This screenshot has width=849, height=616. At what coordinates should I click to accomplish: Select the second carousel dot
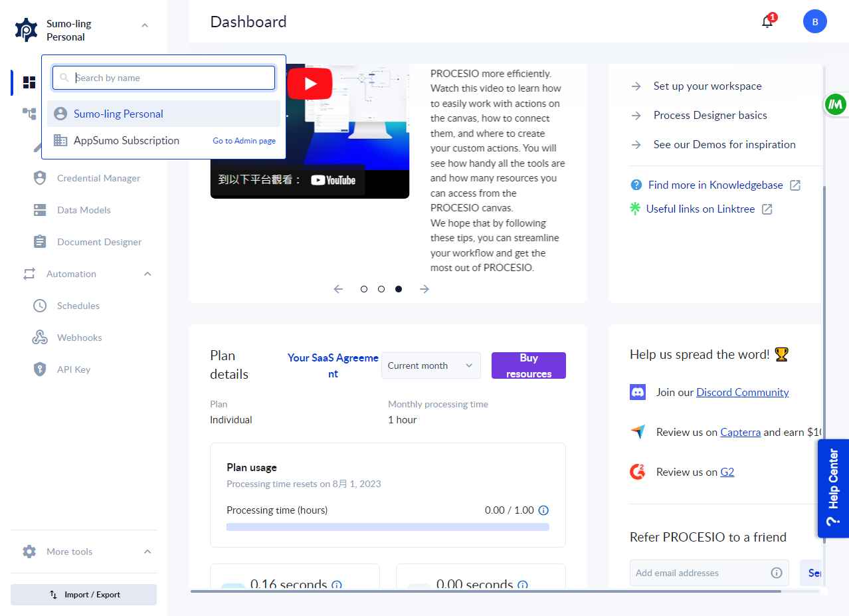tap(381, 289)
